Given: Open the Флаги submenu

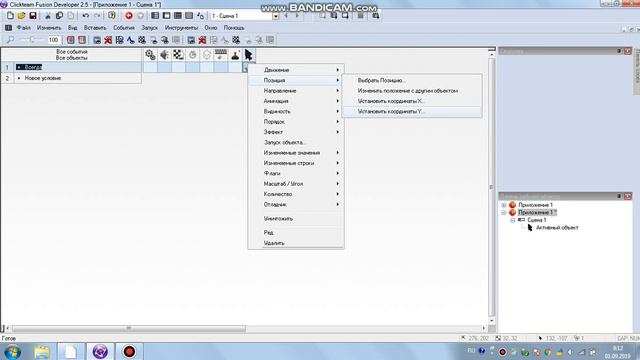Looking at the screenshot, I should coord(296,173).
